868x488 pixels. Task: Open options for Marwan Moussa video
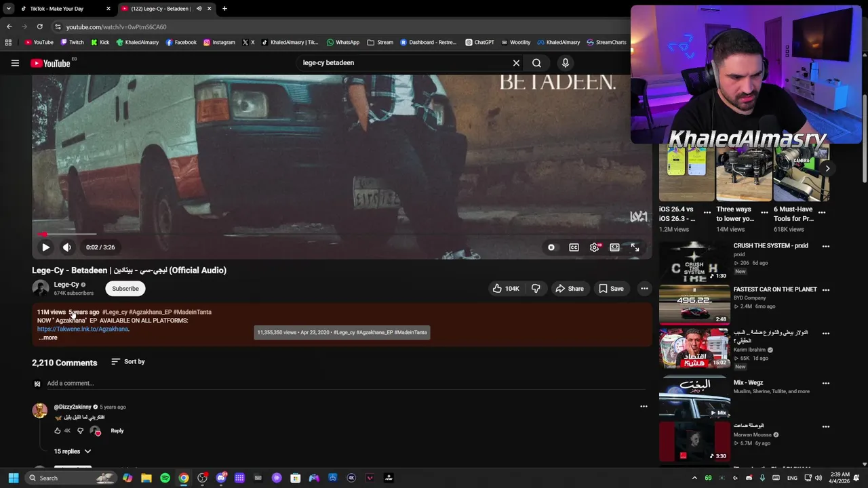tap(826, 426)
